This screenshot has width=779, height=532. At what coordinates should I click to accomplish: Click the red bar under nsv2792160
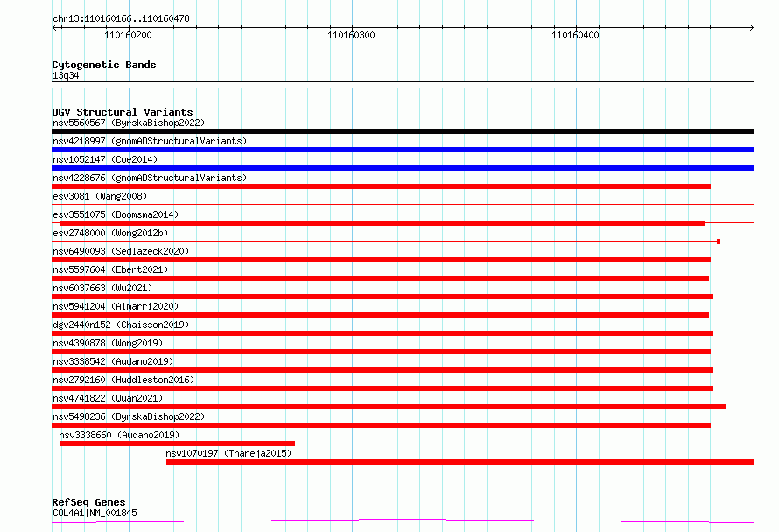point(382,388)
